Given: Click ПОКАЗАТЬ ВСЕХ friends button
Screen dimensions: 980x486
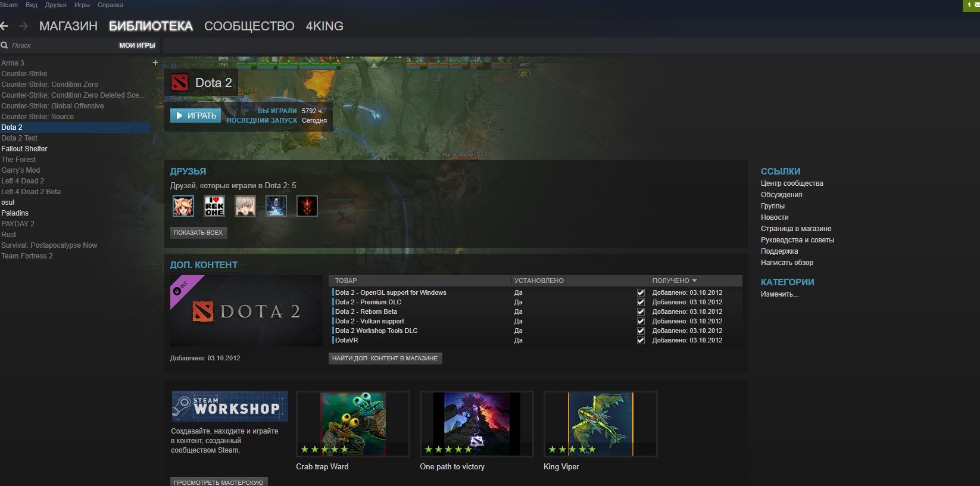Looking at the screenshot, I should (198, 233).
